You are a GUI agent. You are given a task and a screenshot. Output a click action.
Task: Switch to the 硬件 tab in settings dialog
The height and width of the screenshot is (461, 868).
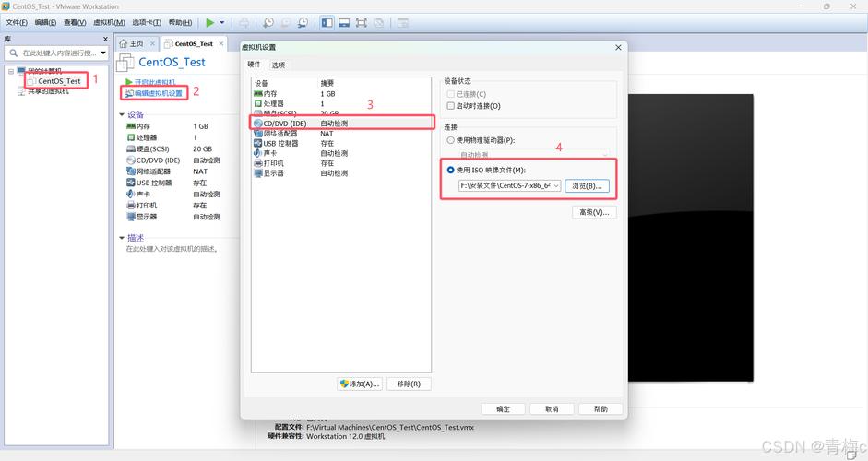pyautogui.click(x=254, y=65)
